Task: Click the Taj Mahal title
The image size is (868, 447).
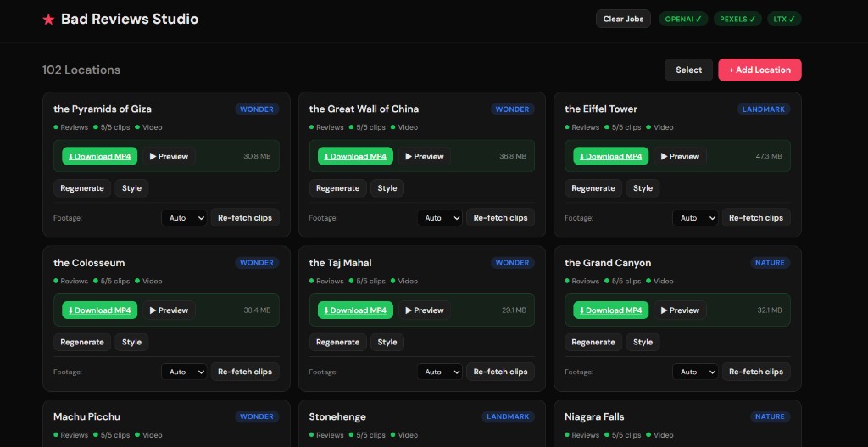Action: 341,263
